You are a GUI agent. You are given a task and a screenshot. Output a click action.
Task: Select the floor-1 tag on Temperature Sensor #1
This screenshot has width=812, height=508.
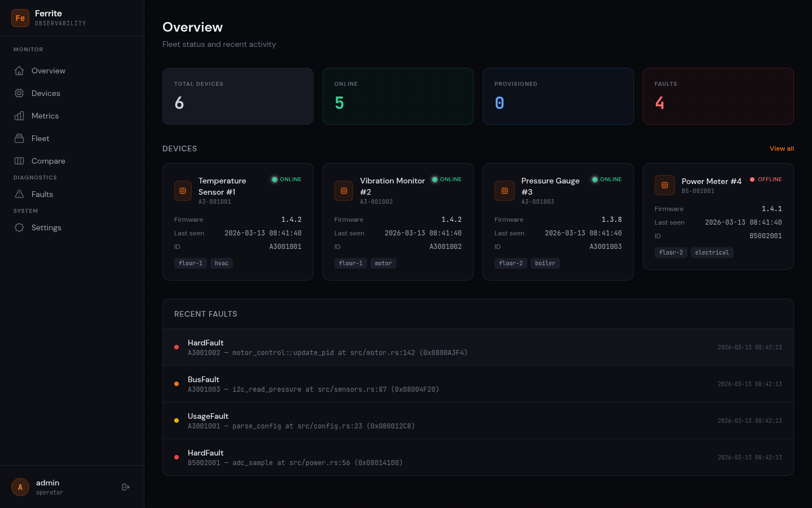[x=191, y=263]
